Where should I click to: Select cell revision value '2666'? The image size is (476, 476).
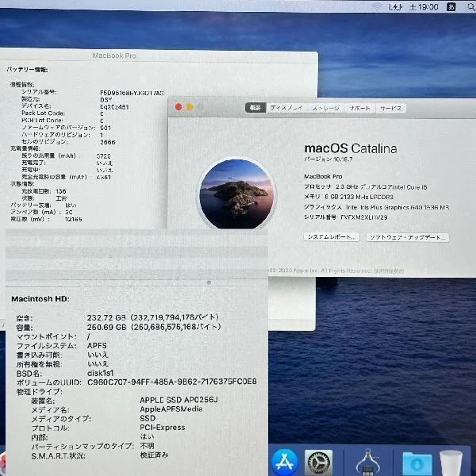tap(107, 142)
